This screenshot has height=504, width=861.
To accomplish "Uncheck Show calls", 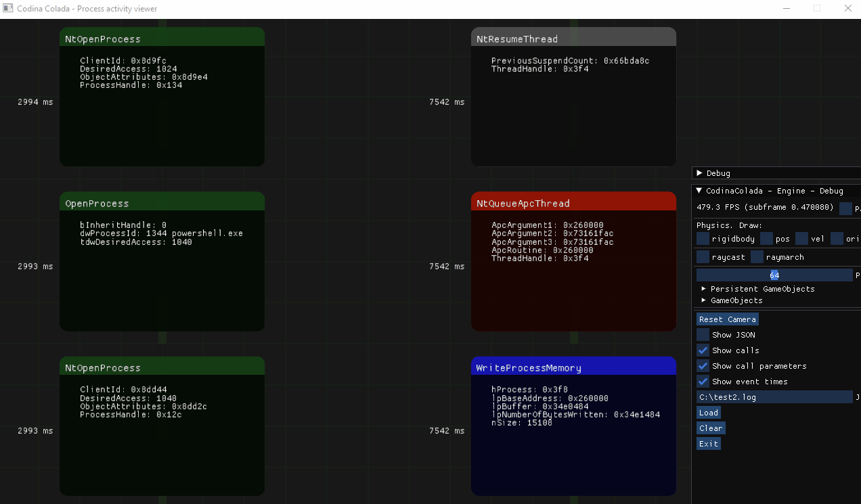I will point(703,350).
